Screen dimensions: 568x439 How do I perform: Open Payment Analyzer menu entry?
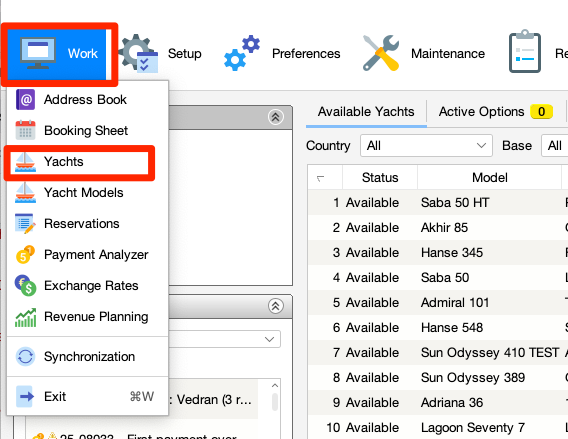(x=88, y=255)
